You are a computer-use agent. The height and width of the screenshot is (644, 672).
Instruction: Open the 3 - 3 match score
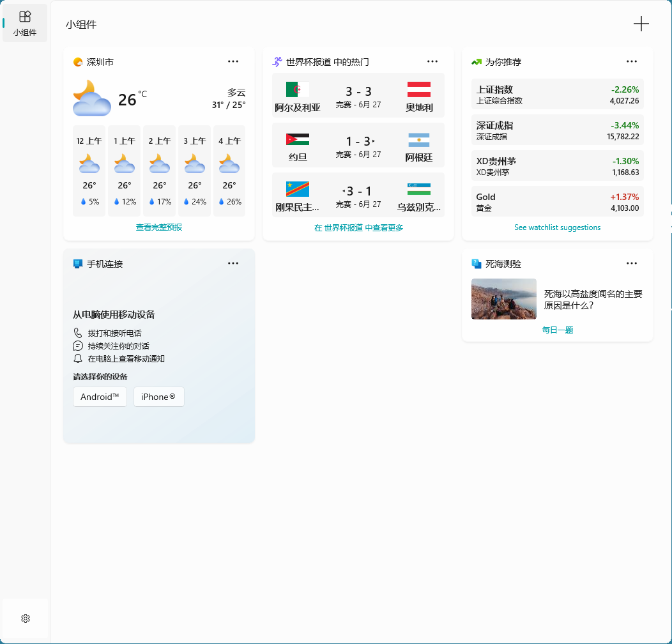pyautogui.click(x=358, y=91)
